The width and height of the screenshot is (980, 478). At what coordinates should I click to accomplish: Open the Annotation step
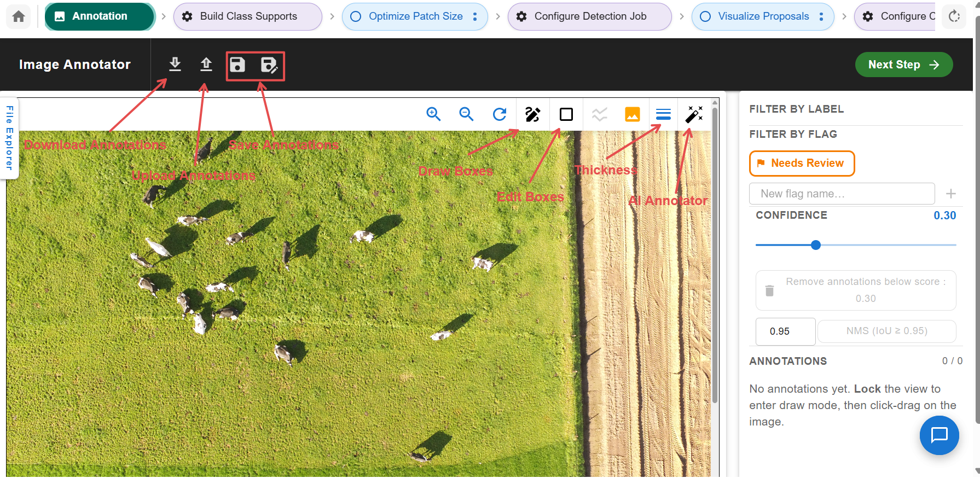coord(100,16)
